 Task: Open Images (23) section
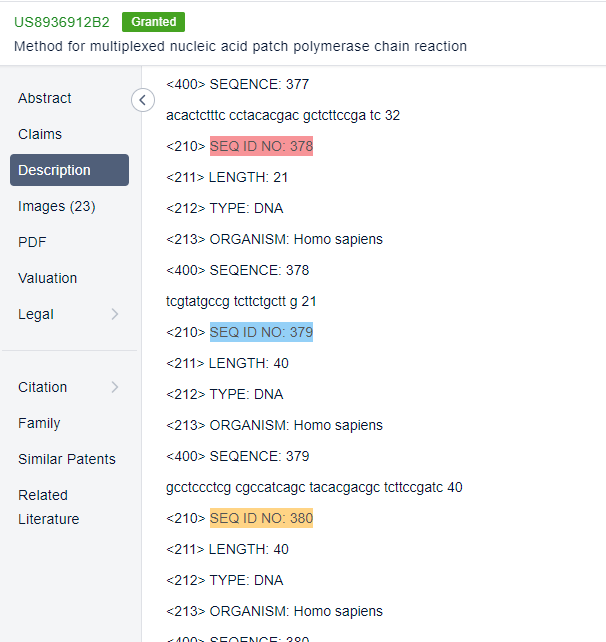pos(56,206)
